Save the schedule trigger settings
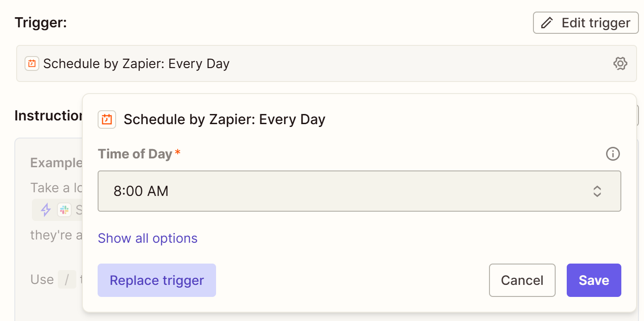This screenshot has width=644, height=321. coord(594,280)
